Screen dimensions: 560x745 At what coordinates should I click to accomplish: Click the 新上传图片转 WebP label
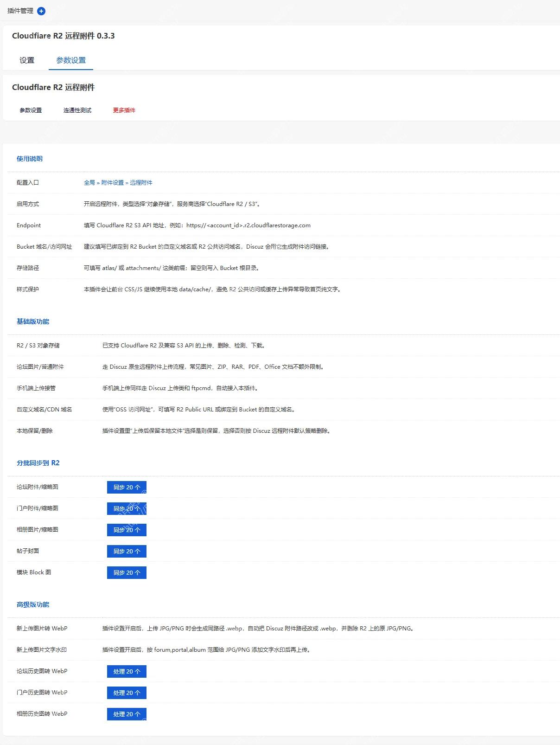42,629
